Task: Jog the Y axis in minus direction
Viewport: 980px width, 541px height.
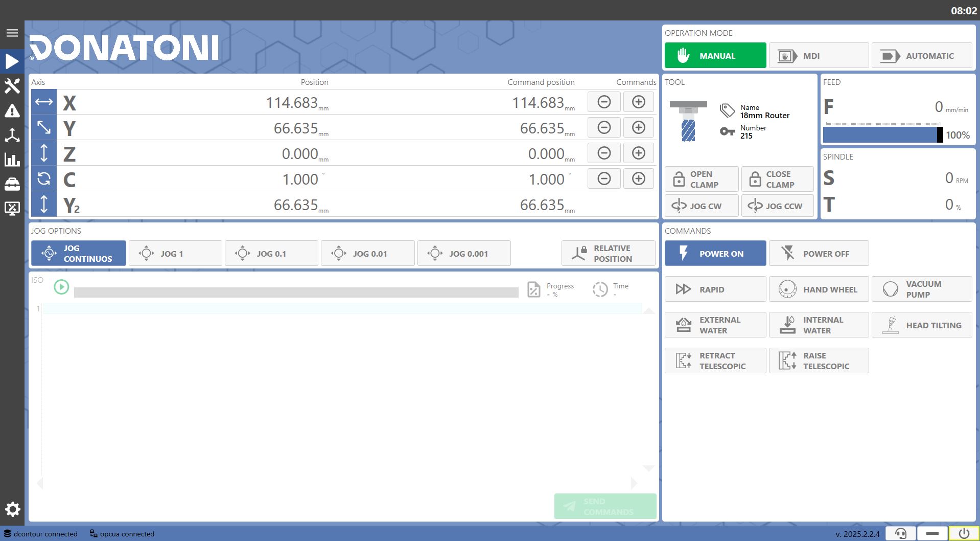Action: coord(604,128)
